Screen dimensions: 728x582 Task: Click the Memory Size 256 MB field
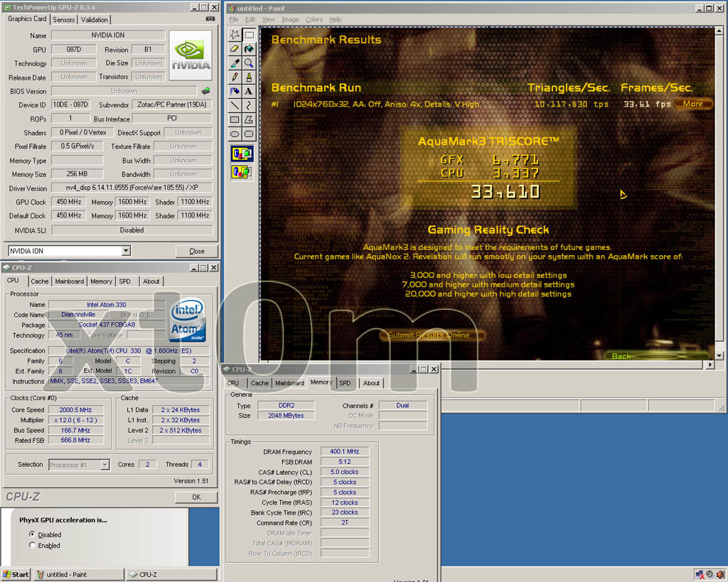click(77, 174)
